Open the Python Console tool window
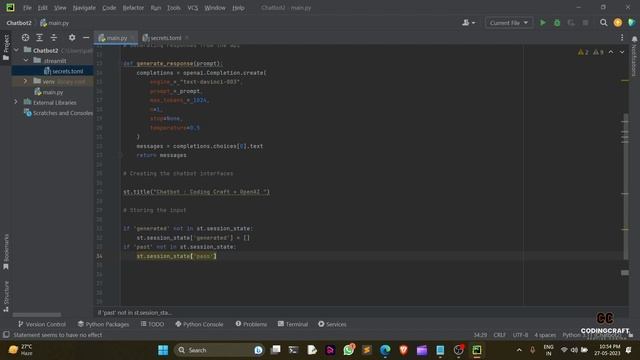The height and width of the screenshot is (360, 640). point(199,324)
